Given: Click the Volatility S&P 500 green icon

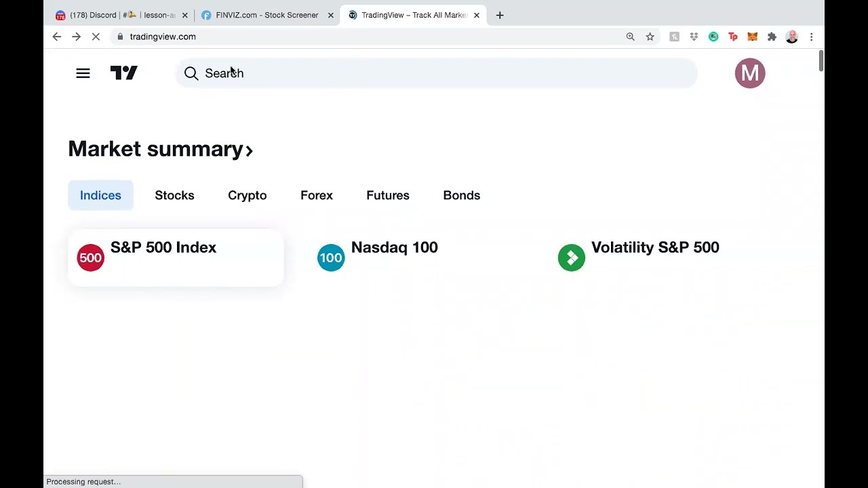Looking at the screenshot, I should coord(571,258).
